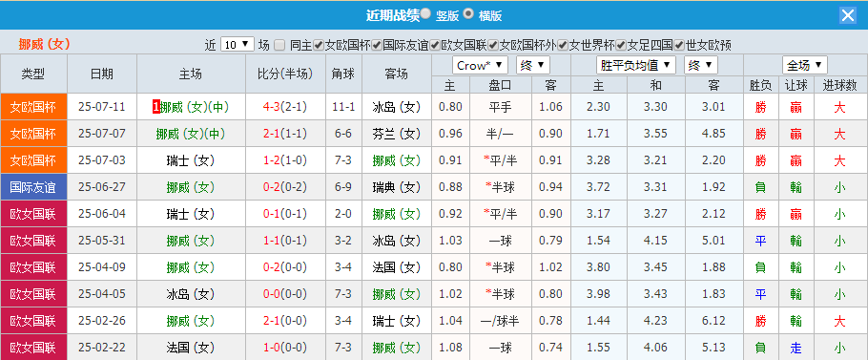Screen dimensions: 868x360
Task: Open the 1-0(0-0) score link
Action: 285,348
